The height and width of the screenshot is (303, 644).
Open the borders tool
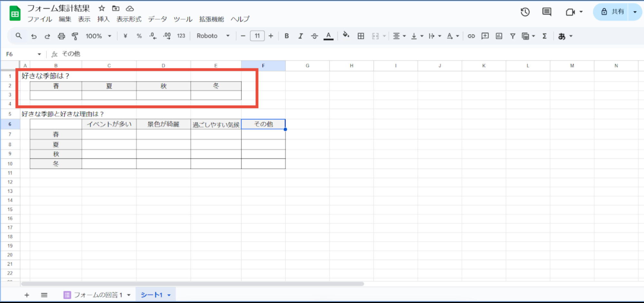(x=361, y=36)
